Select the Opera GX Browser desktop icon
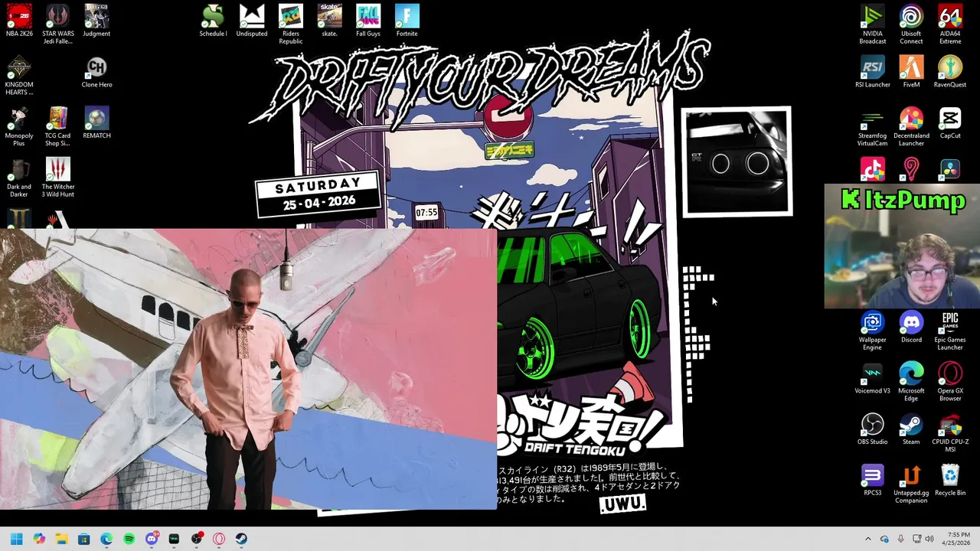This screenshot has width=980, height=551. [950, 381]
